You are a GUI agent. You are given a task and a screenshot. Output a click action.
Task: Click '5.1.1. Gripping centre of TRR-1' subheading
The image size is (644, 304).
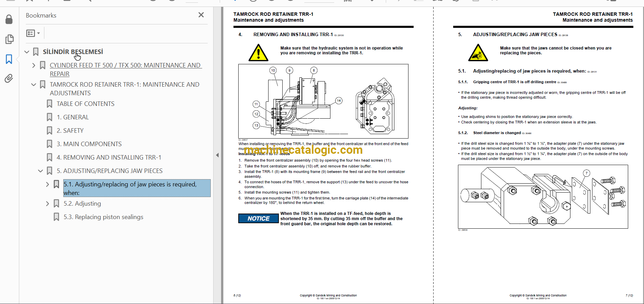pyautogui.click(x=507, y=82)
